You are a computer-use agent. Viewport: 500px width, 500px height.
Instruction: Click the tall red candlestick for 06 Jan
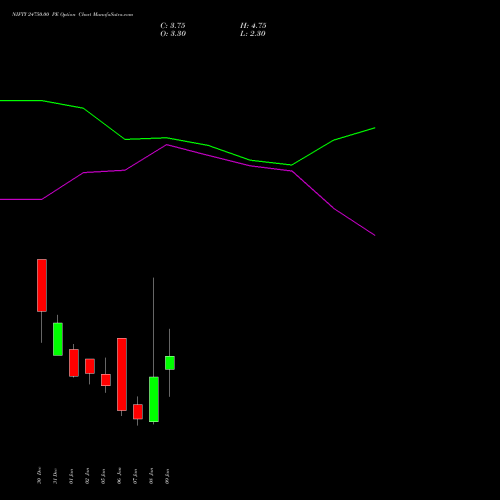coord(122,374)
